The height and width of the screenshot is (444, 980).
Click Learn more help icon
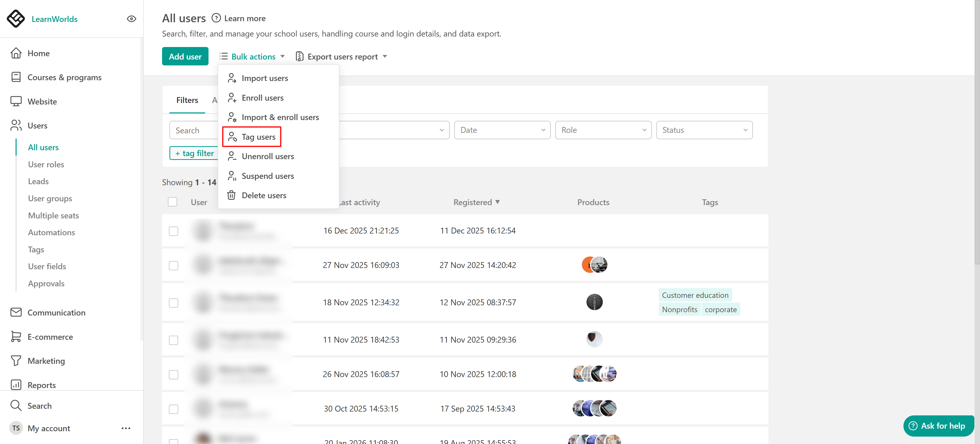click(216, 18)
